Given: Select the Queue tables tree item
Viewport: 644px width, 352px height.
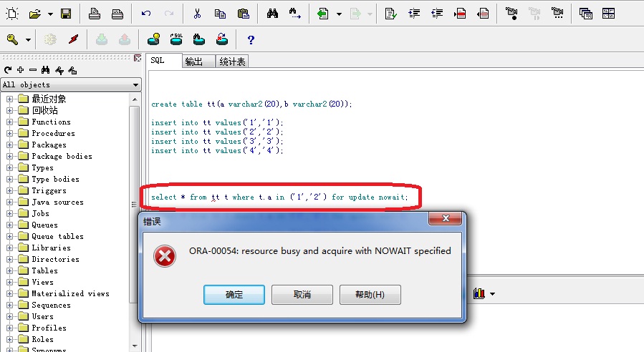Looking at the screenshot, I should click(x=57, y=236).
